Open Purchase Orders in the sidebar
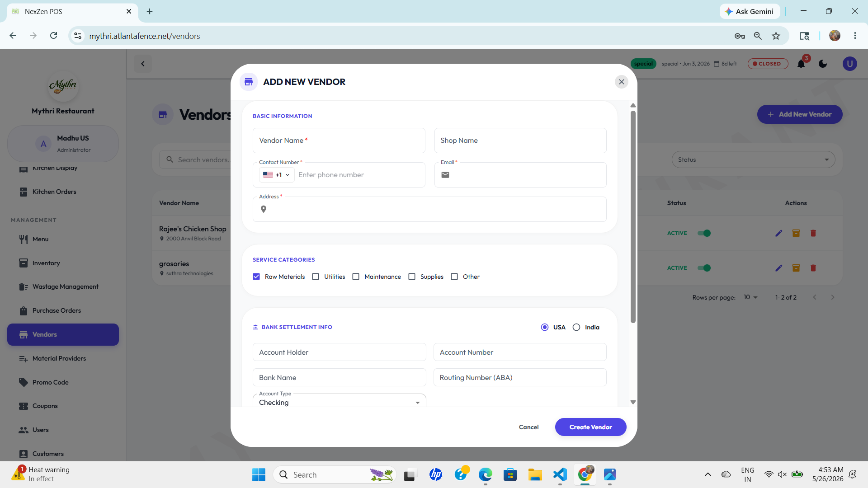The height and width of the screenshot is (488, 868). (63, 310)
